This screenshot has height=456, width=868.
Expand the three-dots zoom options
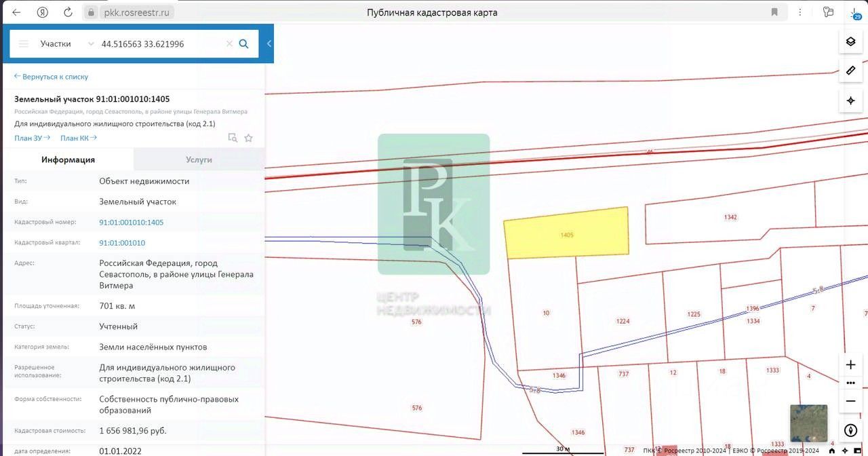(850, 383)
